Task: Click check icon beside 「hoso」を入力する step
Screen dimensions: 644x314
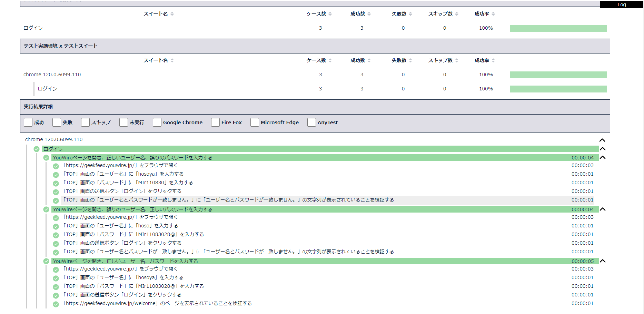Action: (56, 227)
